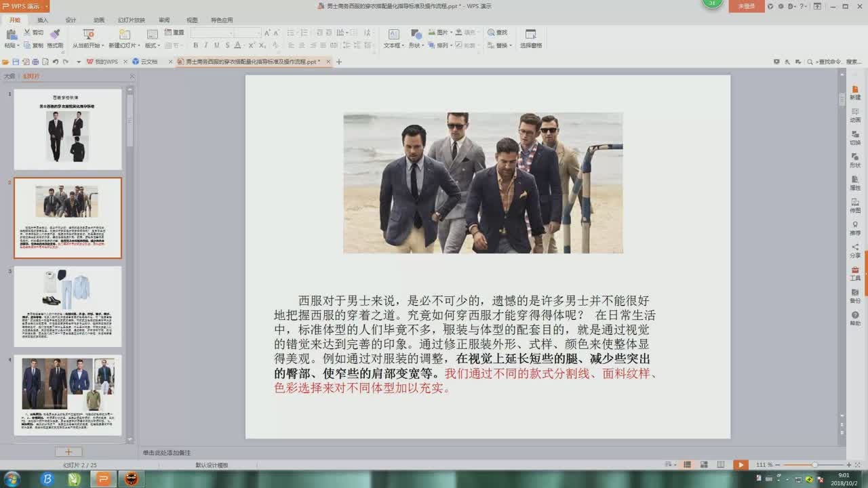Click the Find (查找) button
Image resolution: width=868 pixels, height=488 pixels.
(497, 32)
